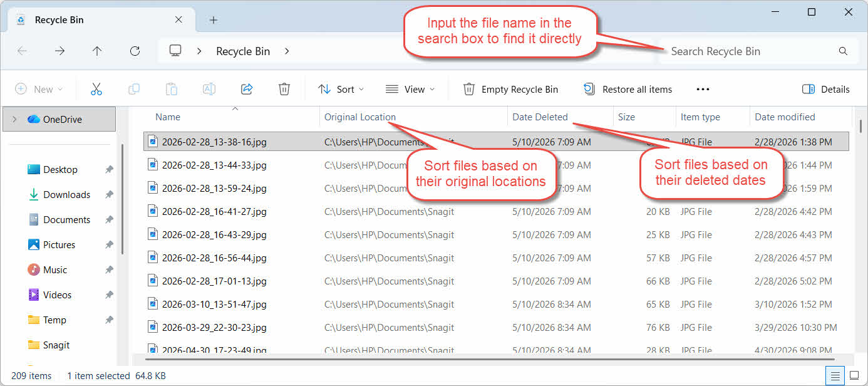Click the Rename icon in toolbar
The image size is (868, 386).
click(x=209, y=89)
